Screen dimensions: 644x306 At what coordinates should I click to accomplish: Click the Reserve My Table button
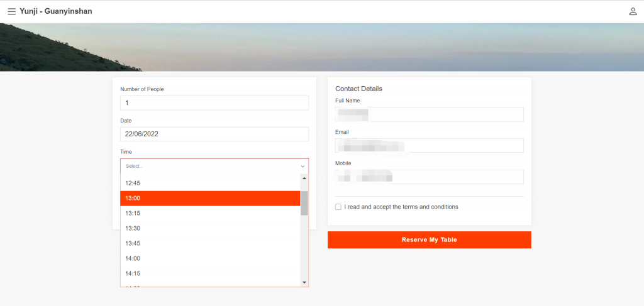point(429,240)
